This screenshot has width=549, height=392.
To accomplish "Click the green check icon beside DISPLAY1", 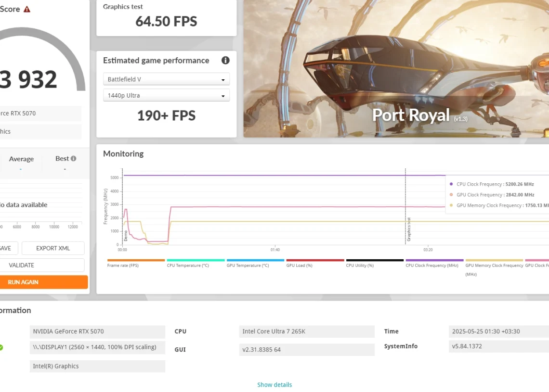I will tap(0, 347).
